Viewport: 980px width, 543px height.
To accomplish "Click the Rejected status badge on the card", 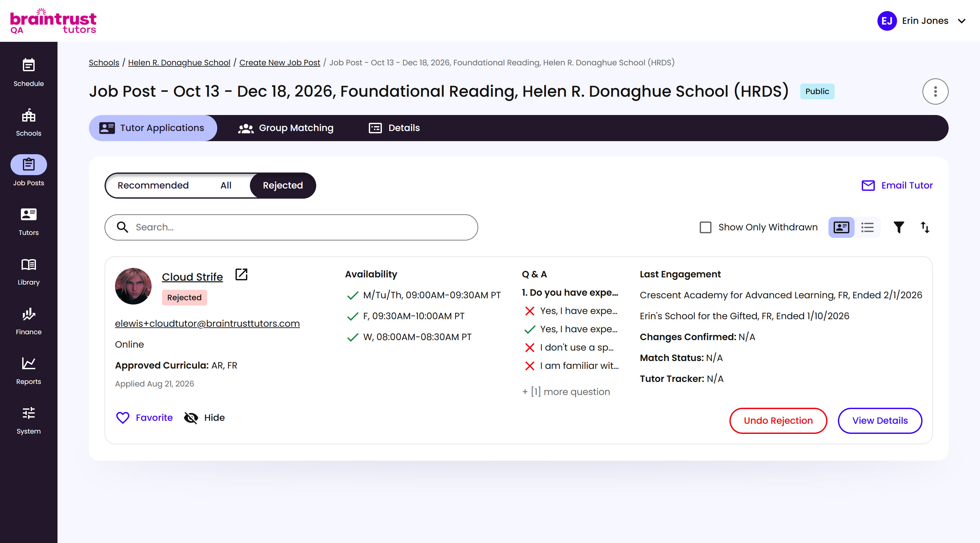I will click(184, 298).
